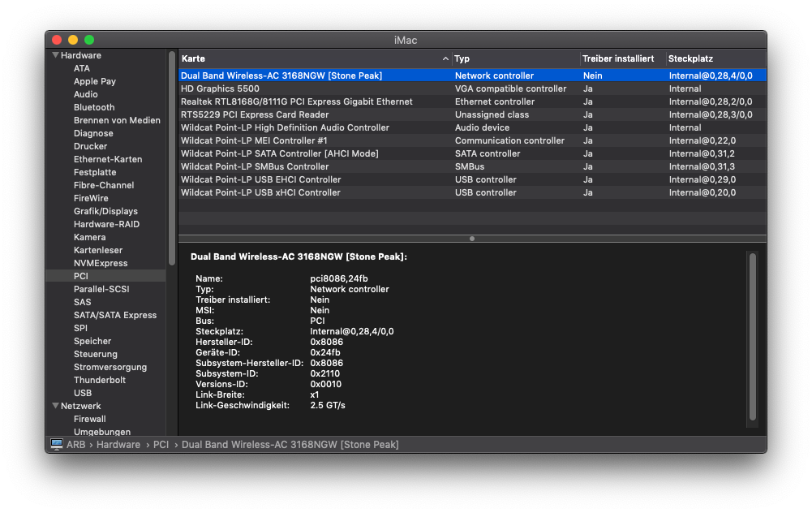Sort by Treiber installiert column header
This screenshot has height=513, width=812.
pos(618,59)
